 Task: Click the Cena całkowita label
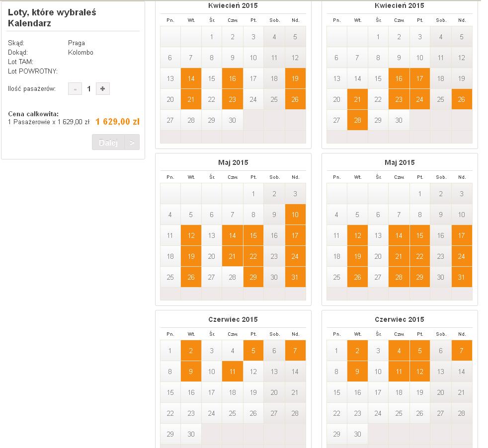(33, 114)
